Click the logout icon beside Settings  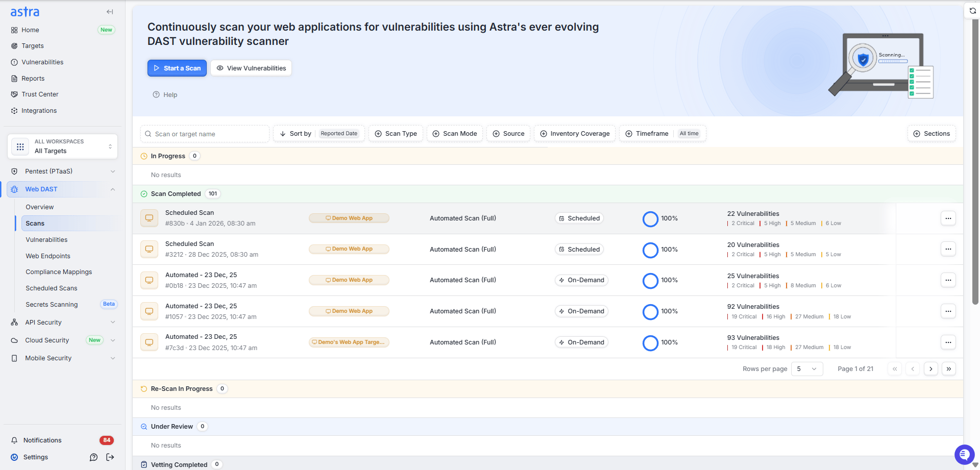click(110, 457)
